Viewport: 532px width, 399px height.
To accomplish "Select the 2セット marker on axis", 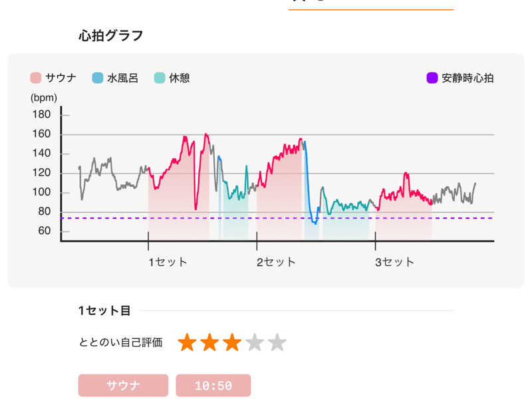I will click(277, 262).
